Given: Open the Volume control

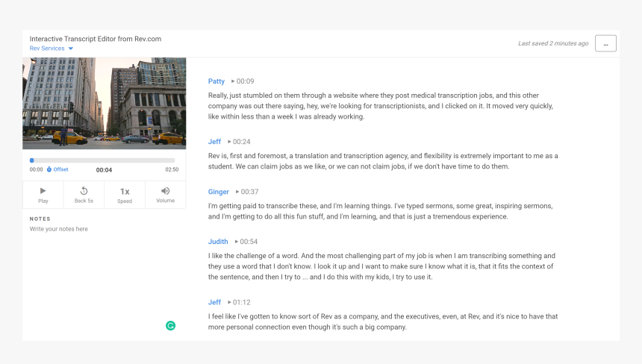Looking at the screenshot, I should click(x=166, y=195).
